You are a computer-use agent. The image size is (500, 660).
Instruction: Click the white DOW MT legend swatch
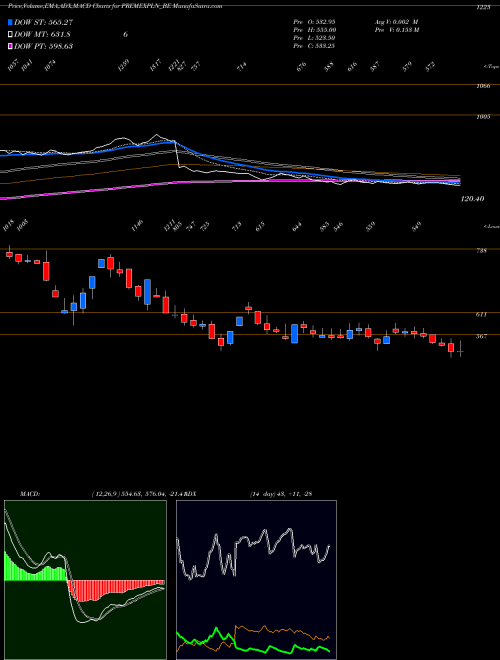tap(11, 34)
